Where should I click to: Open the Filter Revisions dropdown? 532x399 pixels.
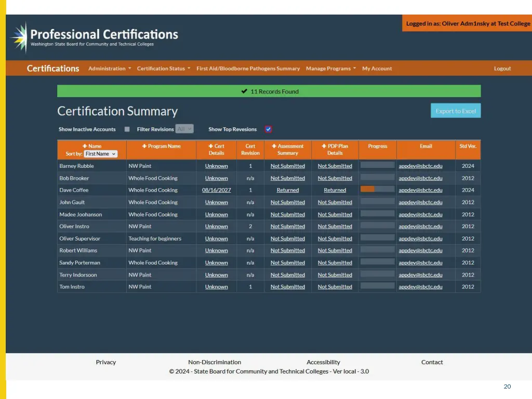coord(184,129)
